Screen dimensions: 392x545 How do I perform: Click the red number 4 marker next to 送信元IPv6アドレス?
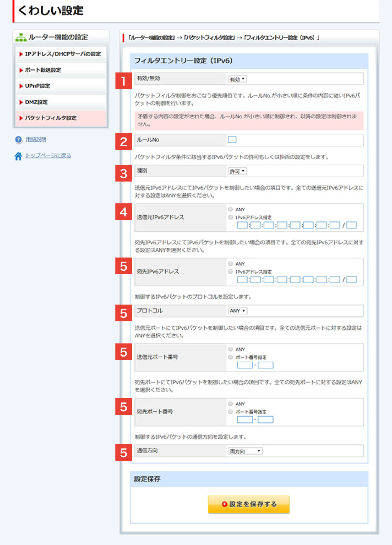pos(123,211)
